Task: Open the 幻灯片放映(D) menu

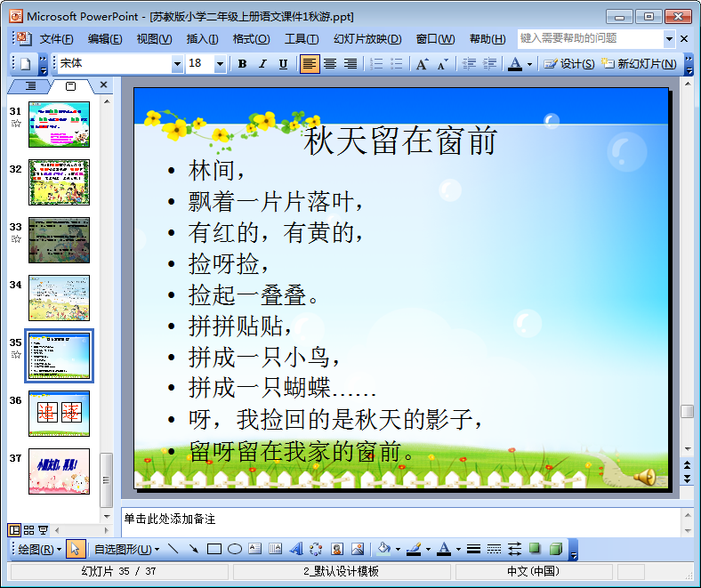Action: click(x=367, y=39)
